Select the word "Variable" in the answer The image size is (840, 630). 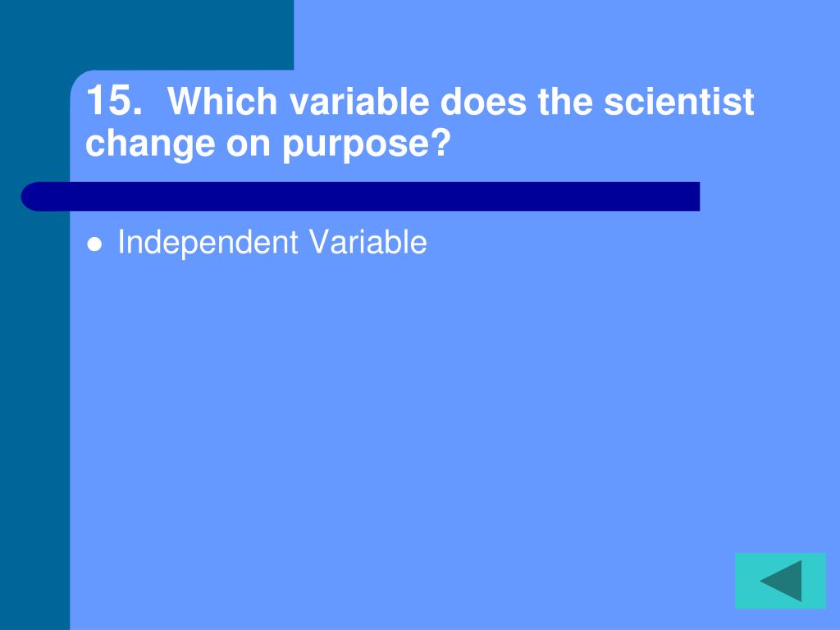368,242
